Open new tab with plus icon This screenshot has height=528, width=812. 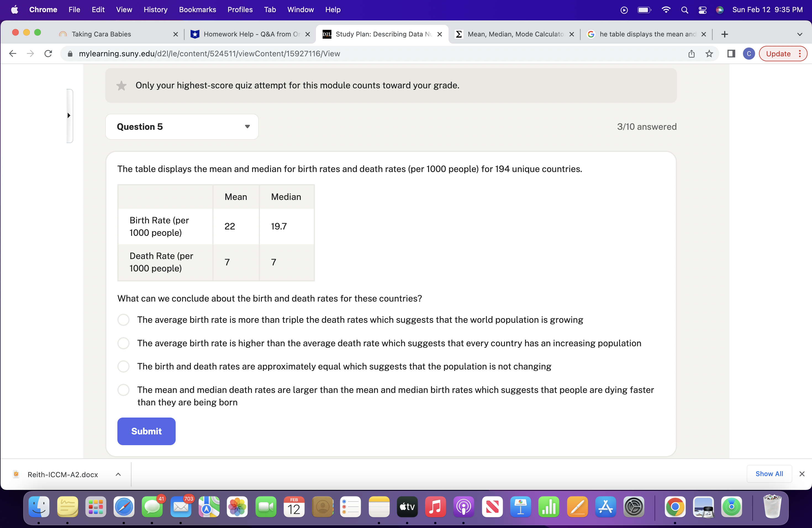[x=725, y=34]
